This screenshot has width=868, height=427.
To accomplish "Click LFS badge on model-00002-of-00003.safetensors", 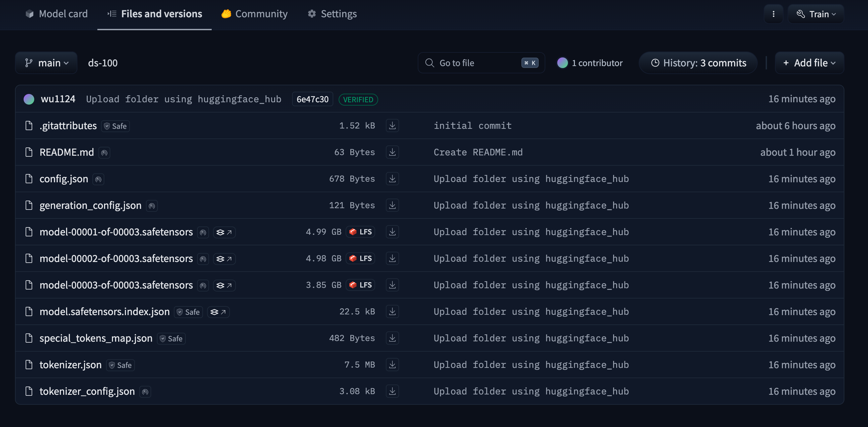I will point(361,259).
